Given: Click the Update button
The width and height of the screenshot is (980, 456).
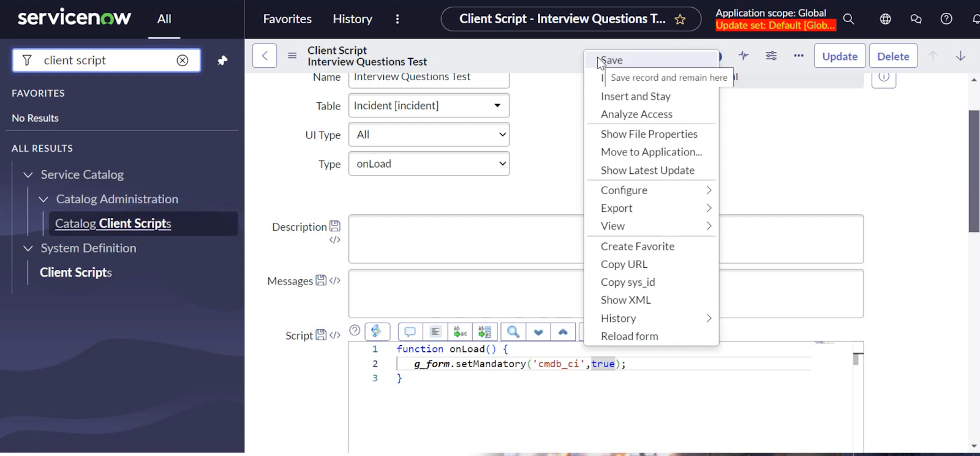Looking at the screenshot, I should point(840,56).
